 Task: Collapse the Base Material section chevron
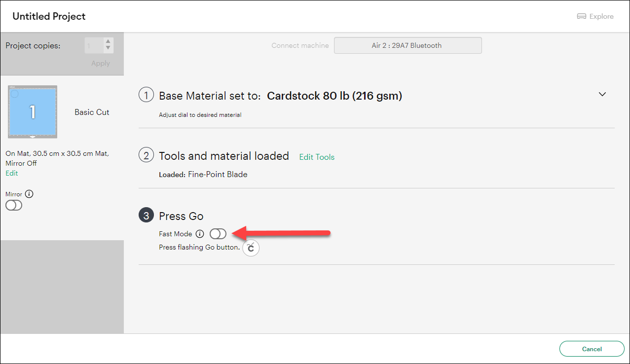pyautogui.click(x=602, y=94)
